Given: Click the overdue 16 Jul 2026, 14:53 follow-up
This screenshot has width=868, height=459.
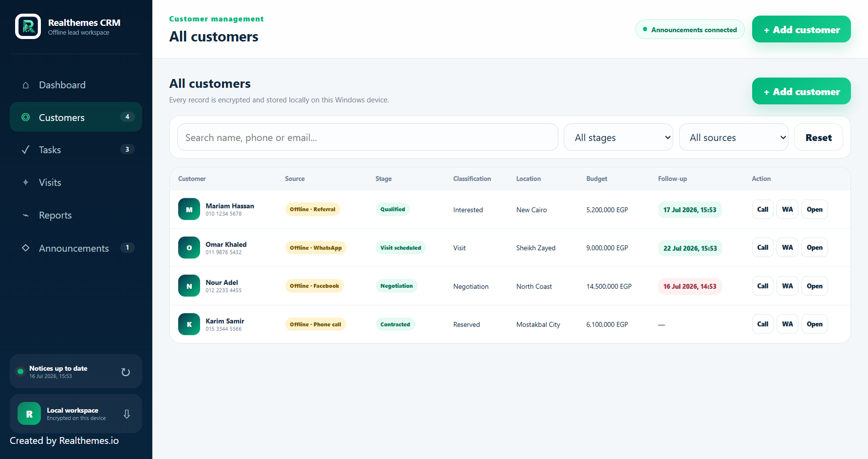Looking at the screenshot, I should click(x=690, y=286).
